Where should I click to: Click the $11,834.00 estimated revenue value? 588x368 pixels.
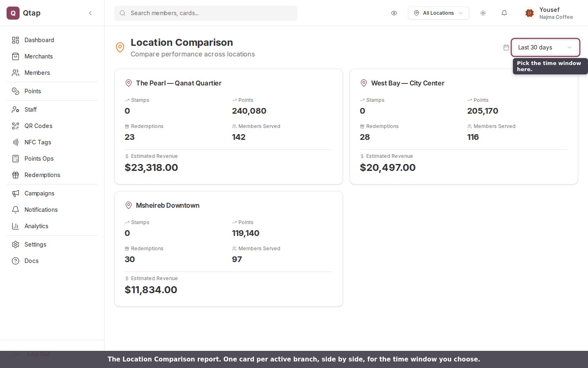[x=151, y=289]
